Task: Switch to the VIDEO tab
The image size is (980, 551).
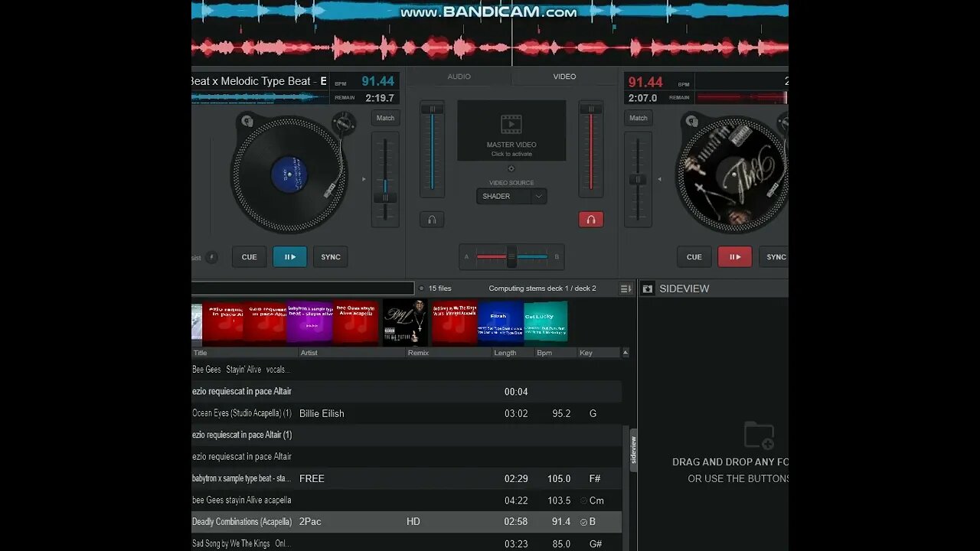Action: click(565, 77)
